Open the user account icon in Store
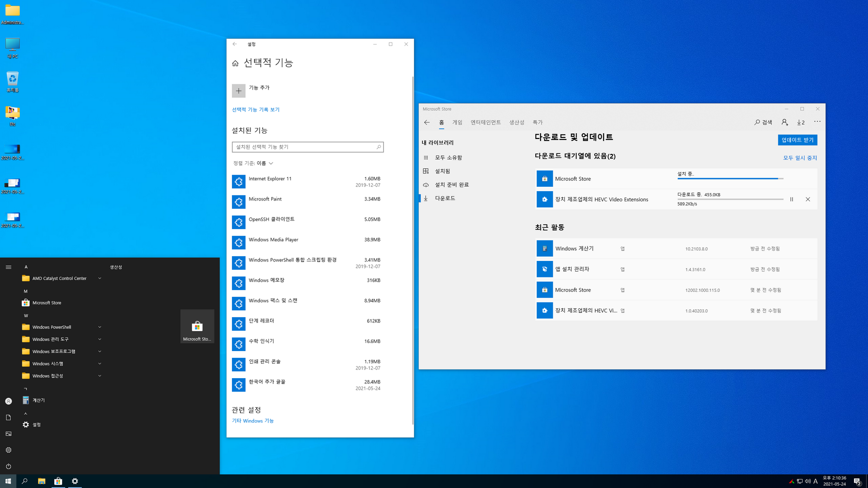Viewport: 868px width, 488px height. [x=785, y=122]
